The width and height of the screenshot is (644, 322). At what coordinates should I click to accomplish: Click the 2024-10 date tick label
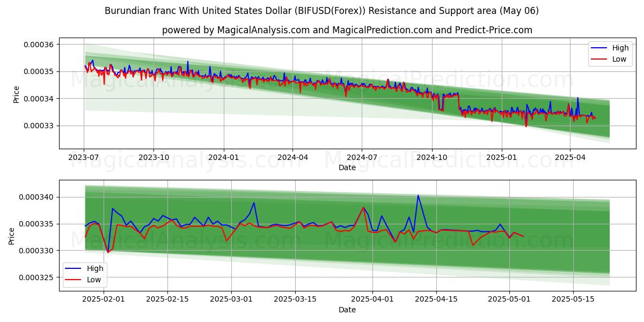click(x=432, y=158)
